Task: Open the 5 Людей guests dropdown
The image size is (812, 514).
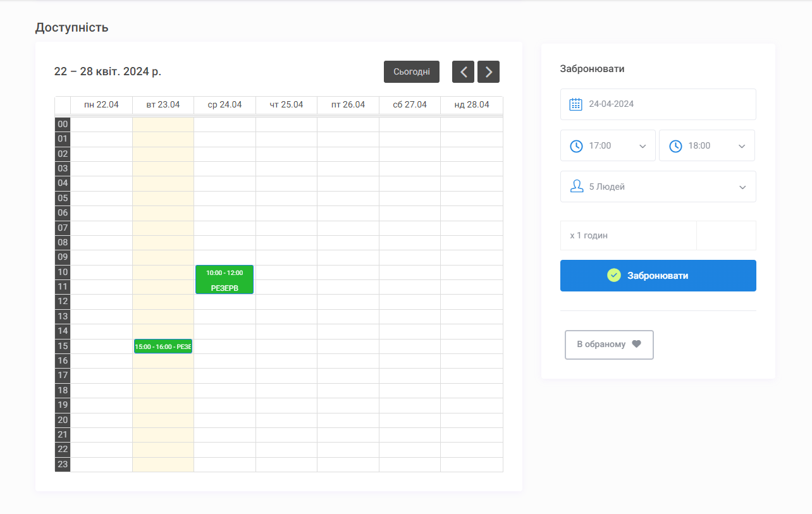Action: [x=658, y=187]
